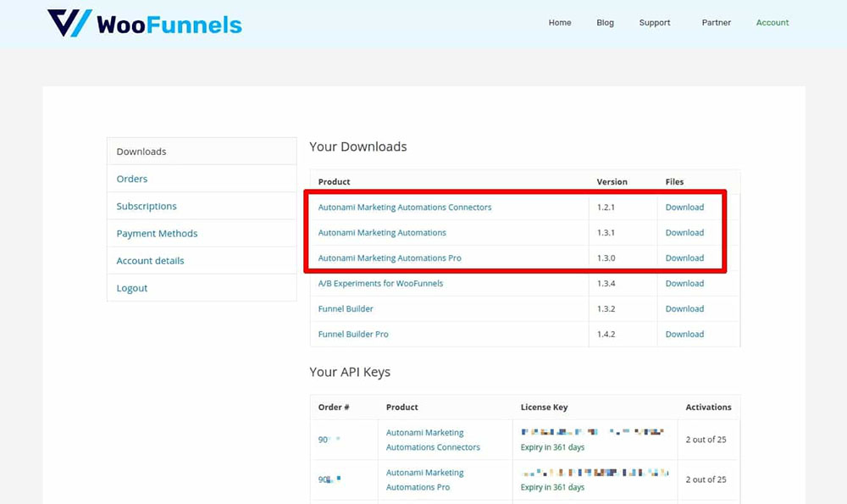847x504 pixels.
Task: Click the WooFunnels logo
Action: tap(144, 23)
